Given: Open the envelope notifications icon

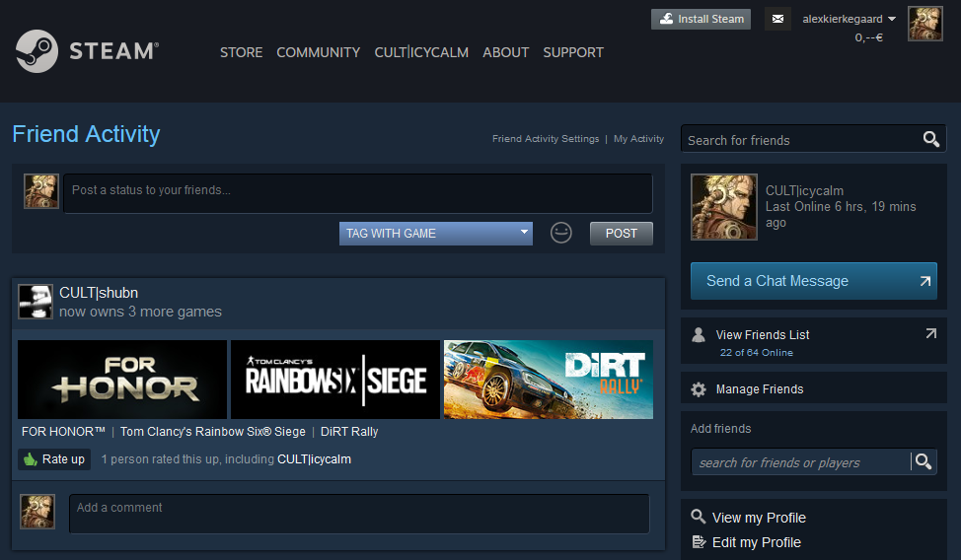Looking at the screenshot, I should [777, 19].
